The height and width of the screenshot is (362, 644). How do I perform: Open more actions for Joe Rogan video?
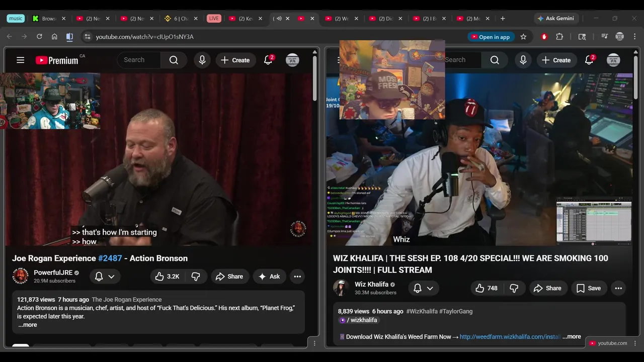pos(297,277)
